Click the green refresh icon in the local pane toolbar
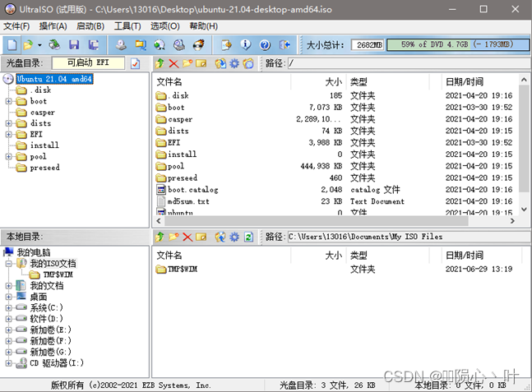Image resolution: width=532 pixels, height=392 pixels. [248, 237]
